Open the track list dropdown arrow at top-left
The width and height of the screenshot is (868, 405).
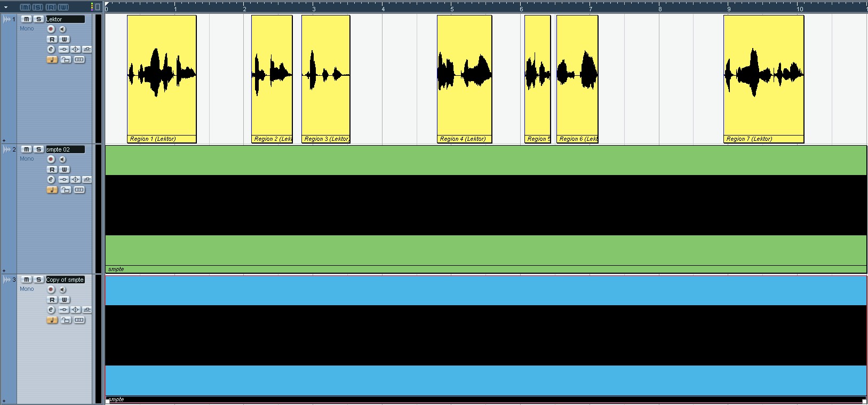pyautogui.click(x=6, y=7)
